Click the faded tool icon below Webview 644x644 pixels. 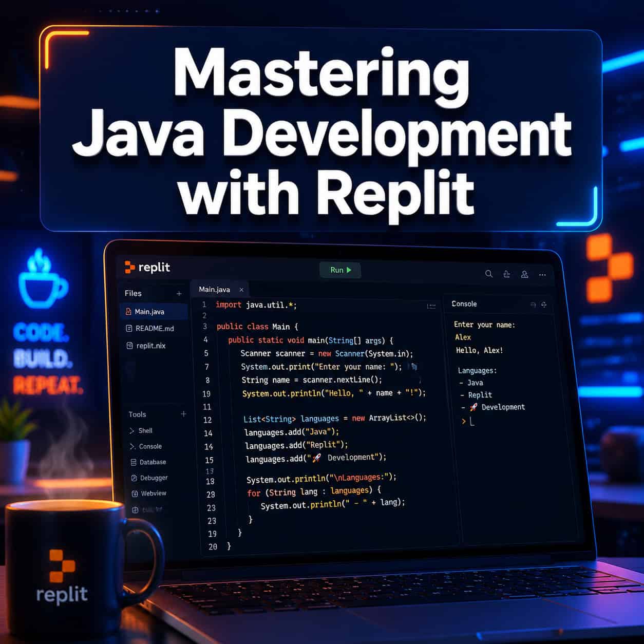136,510
